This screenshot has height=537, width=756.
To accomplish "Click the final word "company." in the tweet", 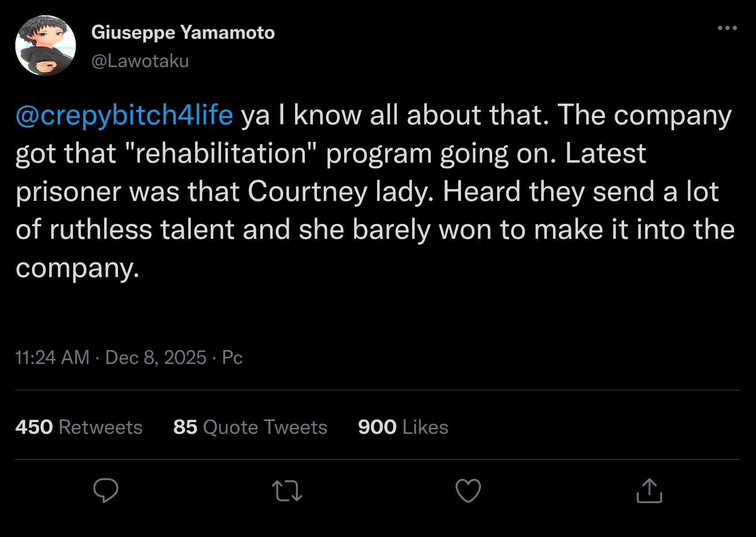I will (x=77, y=268).
